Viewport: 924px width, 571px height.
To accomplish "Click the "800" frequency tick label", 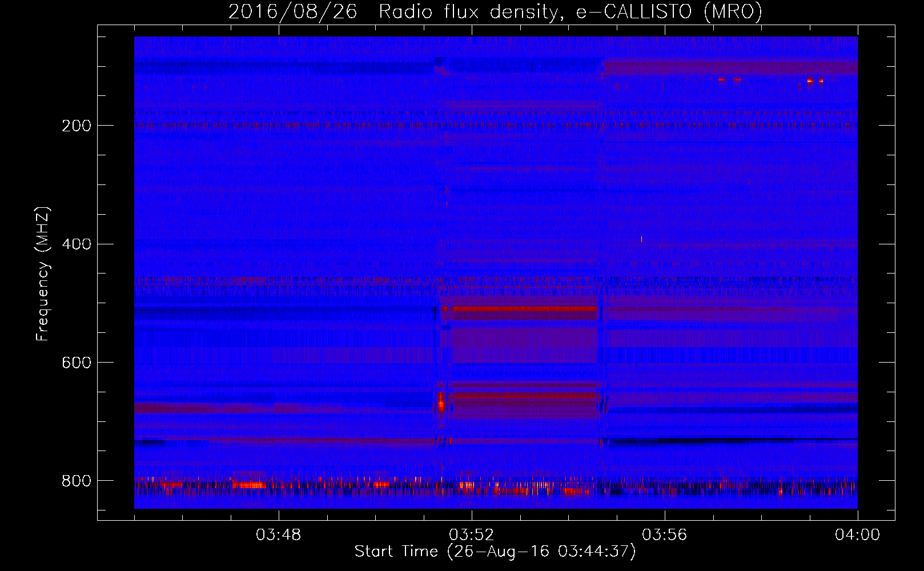I will (x=77, y=481).
